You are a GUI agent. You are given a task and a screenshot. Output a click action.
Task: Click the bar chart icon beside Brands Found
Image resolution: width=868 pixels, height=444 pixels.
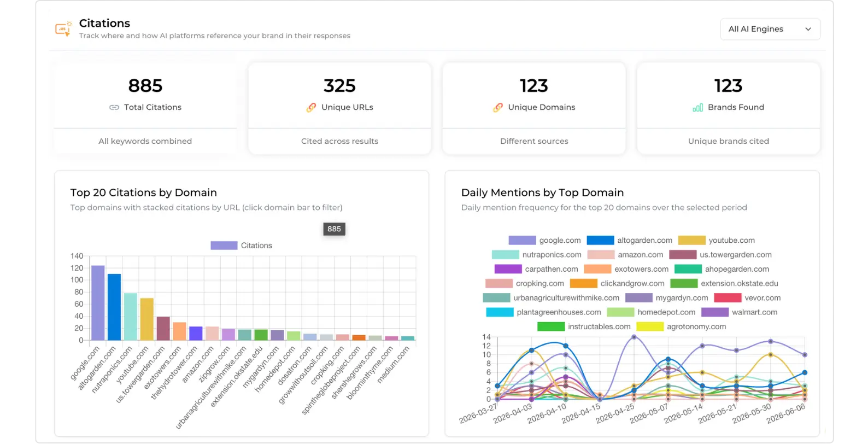tap(698, 108)
